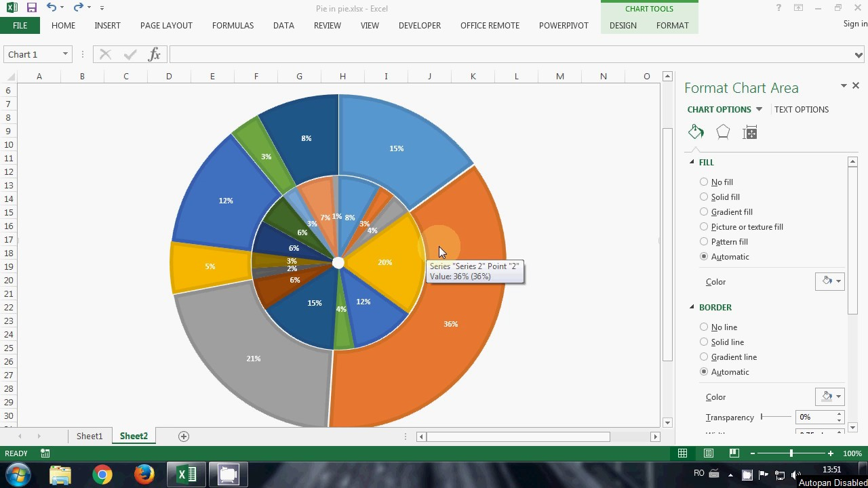The height and width of the screenshot is (488, 868).
Task: Enable No fill option
Action: coord(704,182)
